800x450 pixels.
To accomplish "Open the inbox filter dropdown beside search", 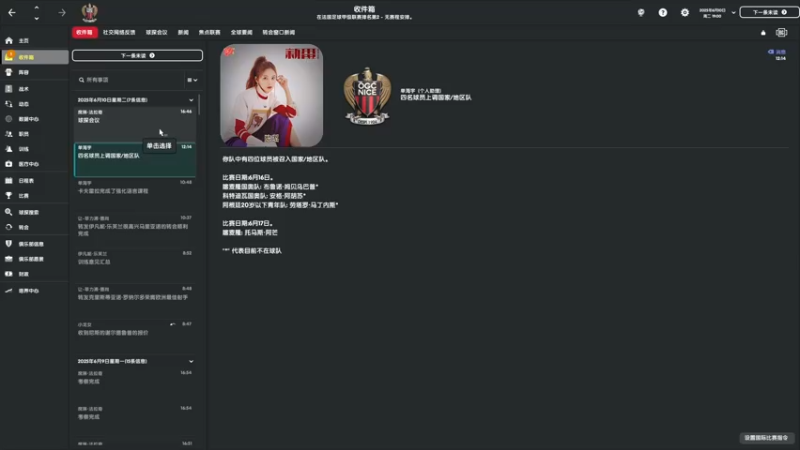I will click(x=192, y=80).
